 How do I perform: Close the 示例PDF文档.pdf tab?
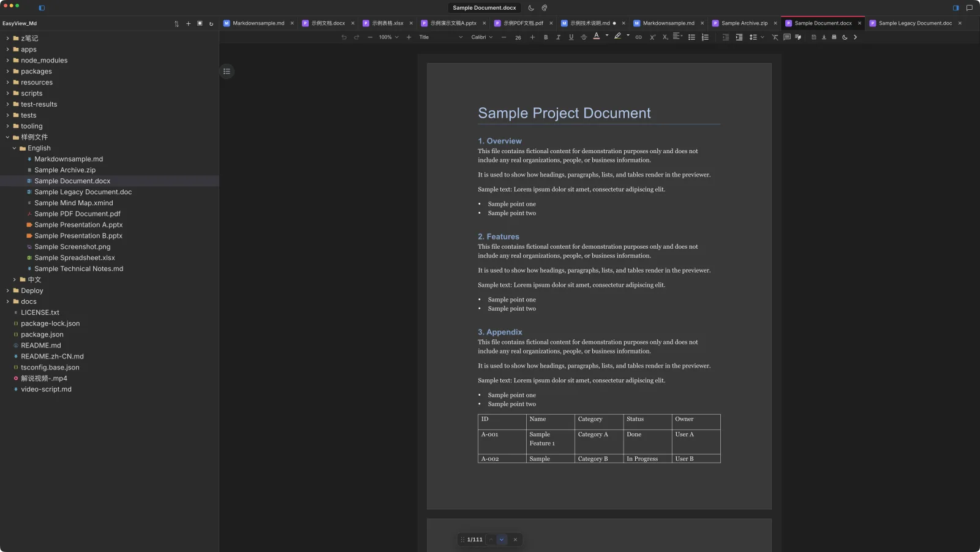[551, 23]
